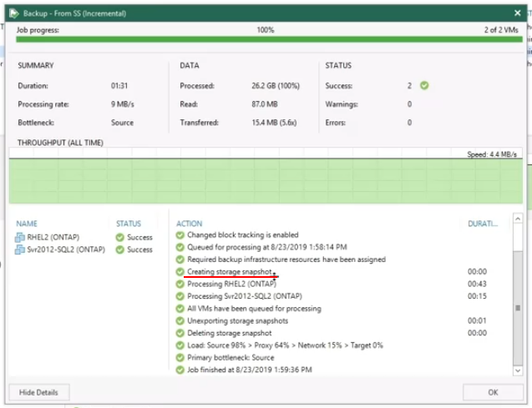Click the action list scroll up arrow
This screenshot has width=532, height=408.
pyautogui.click(x=518, y=219)
